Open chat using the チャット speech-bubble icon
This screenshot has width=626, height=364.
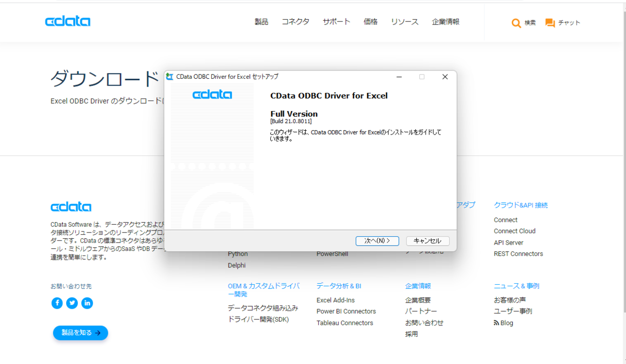click(x=549, y=22)
